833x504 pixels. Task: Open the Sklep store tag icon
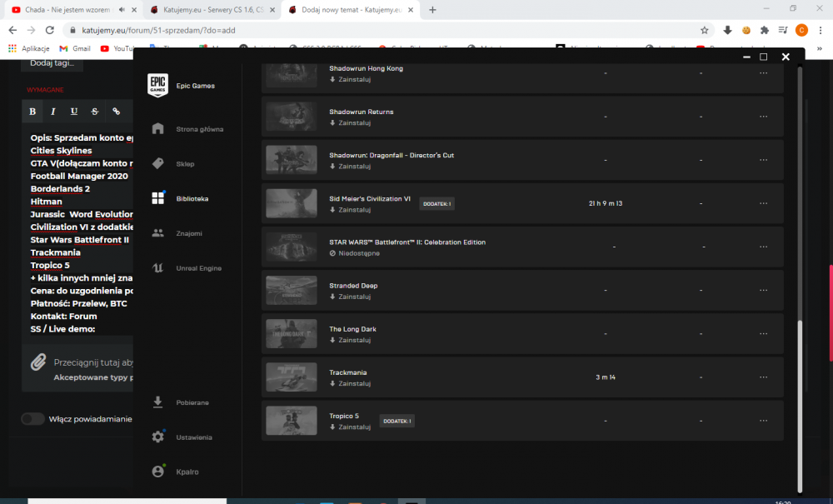pyautogui.click(x=157, y=163)
